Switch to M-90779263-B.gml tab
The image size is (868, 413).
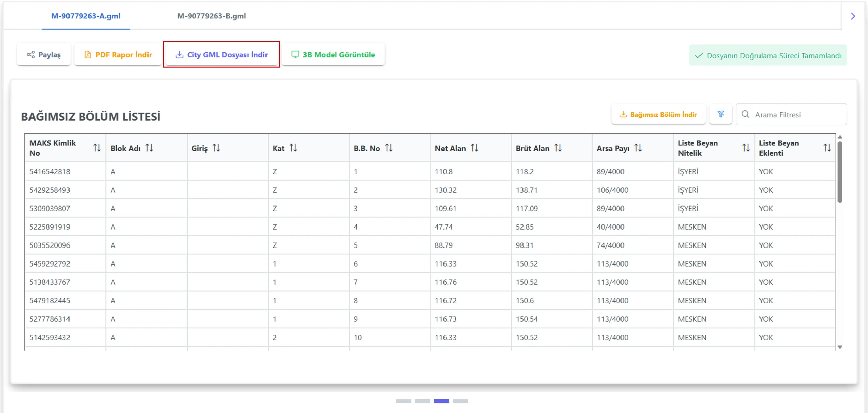212,16
